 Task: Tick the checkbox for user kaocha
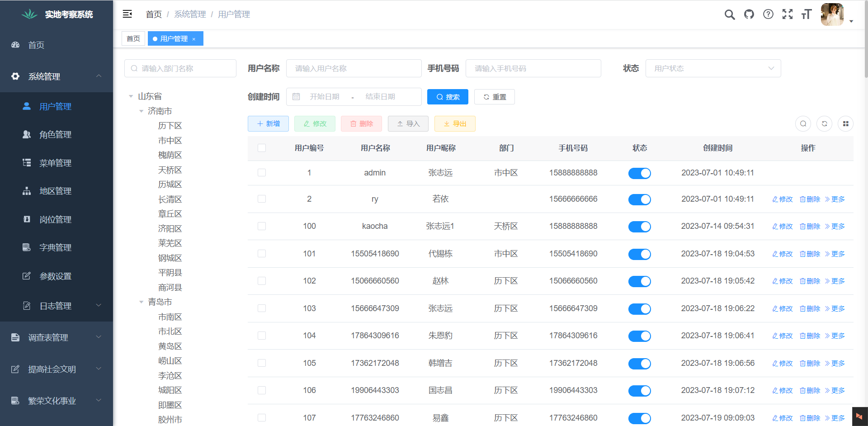tap(262, 226)
